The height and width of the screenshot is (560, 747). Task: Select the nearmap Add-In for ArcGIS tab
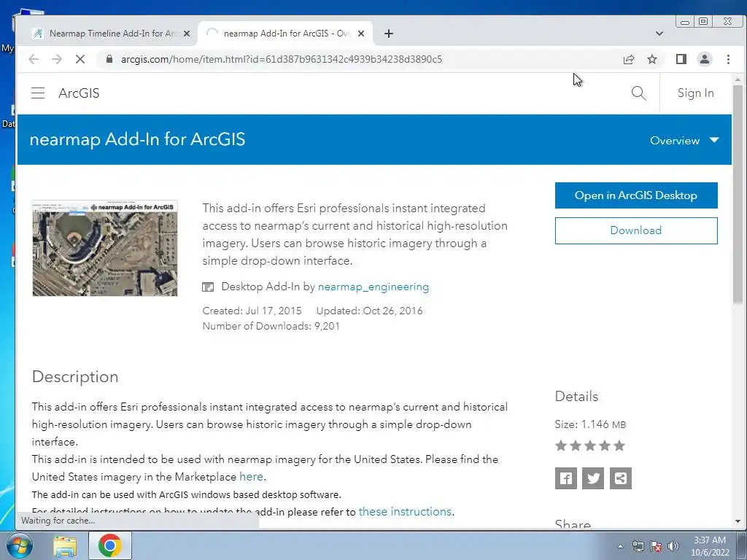[285, 34]
